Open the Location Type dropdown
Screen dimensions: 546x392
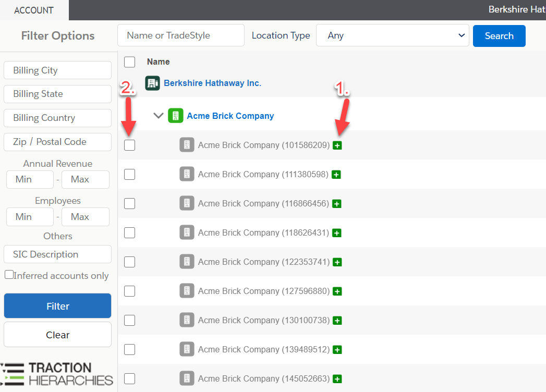click(393, 35)
